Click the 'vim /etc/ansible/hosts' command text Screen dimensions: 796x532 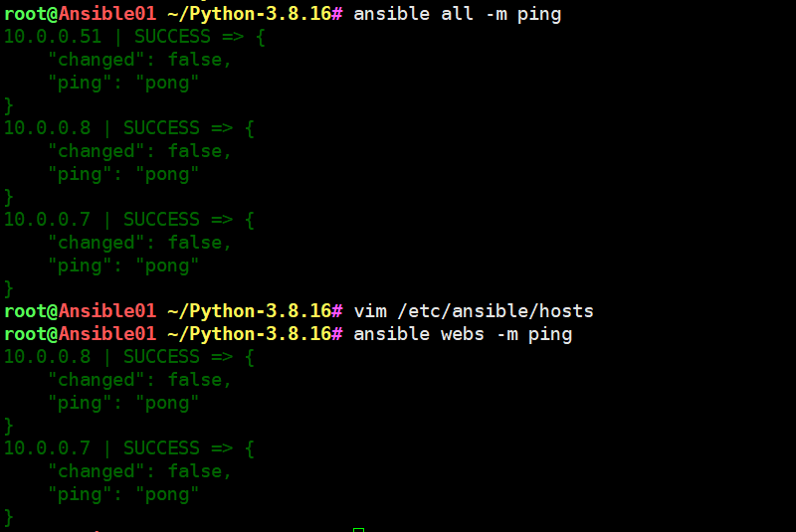pyautogui.click(x=474, y=311)
